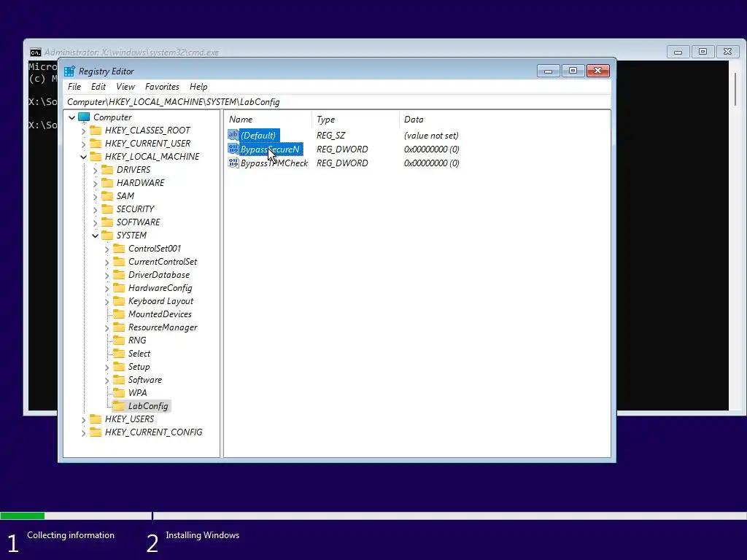Select the Select key in tree
This screenshot has width=747, height=560.
coord(139,354)
